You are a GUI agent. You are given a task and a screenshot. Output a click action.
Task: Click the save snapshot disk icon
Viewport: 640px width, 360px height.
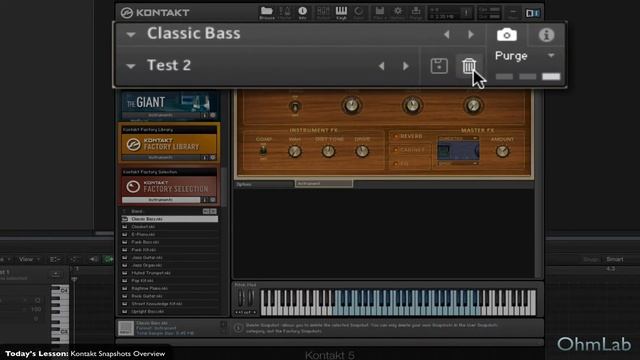[x=439, y=66]
